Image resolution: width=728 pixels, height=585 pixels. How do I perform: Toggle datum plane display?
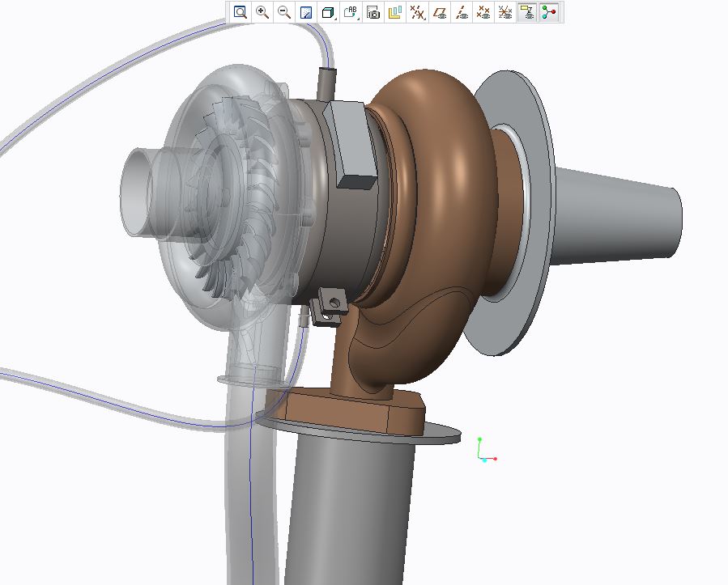(x=439, y=12)
